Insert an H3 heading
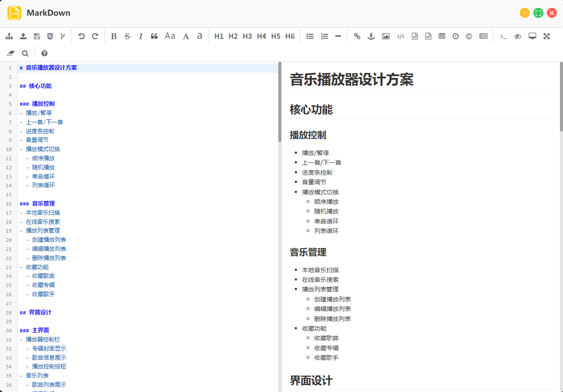This screenshot has height=392, width=563. pyautogui.click(x=247, y=37)
